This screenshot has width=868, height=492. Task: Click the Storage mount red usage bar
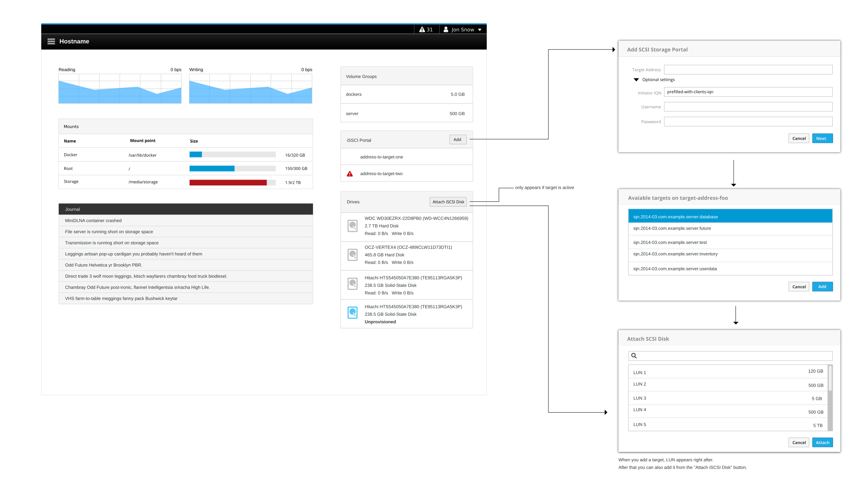pos(228,183)
